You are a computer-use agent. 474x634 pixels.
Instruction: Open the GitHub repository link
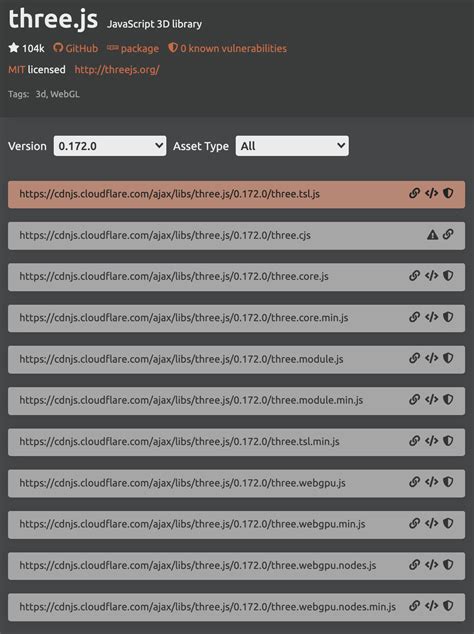coord(76,48)
